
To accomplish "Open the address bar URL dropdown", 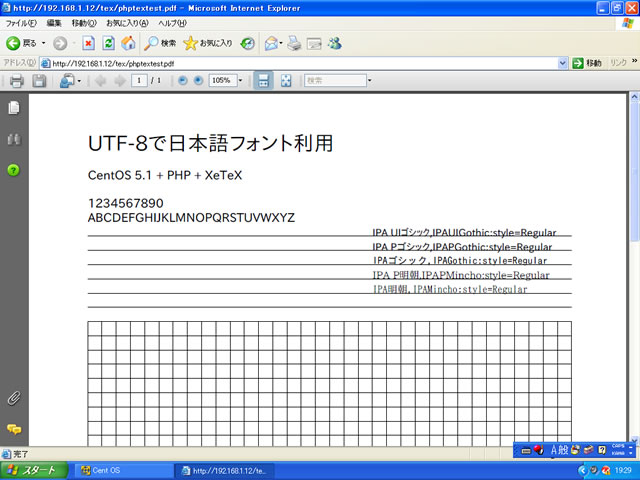I will point(562,62).
